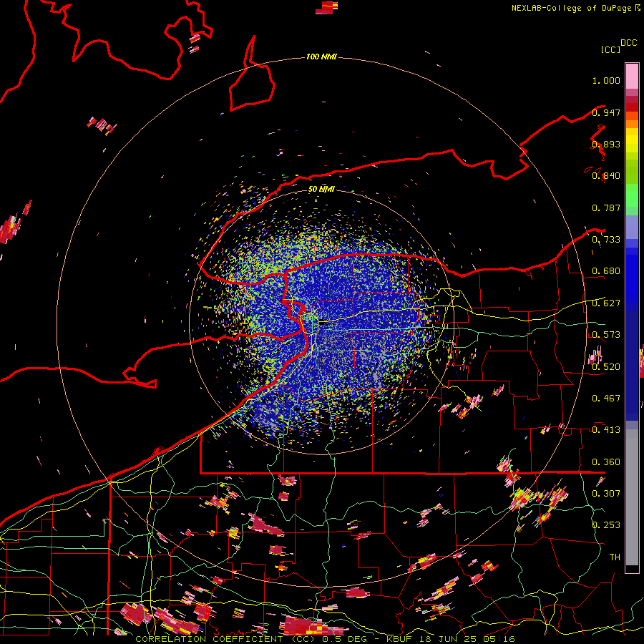Click the 50 NMI range ring label
Viewport: 644px width, 644px height.
point(321,189)
